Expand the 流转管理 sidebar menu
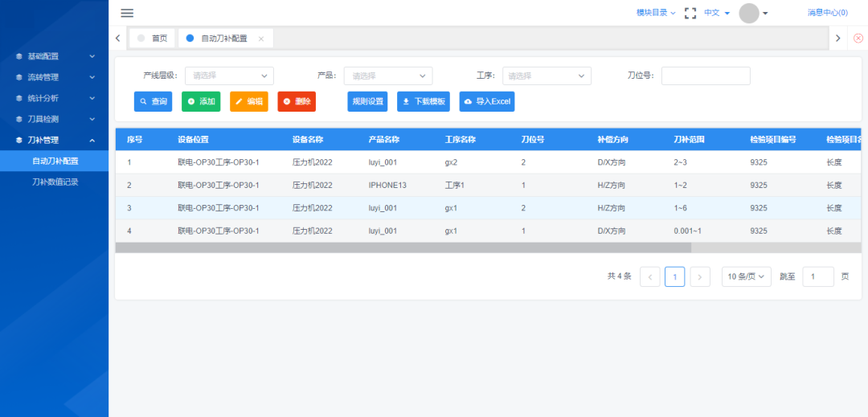This screenshot has width=868, height=417. (55, 77)
